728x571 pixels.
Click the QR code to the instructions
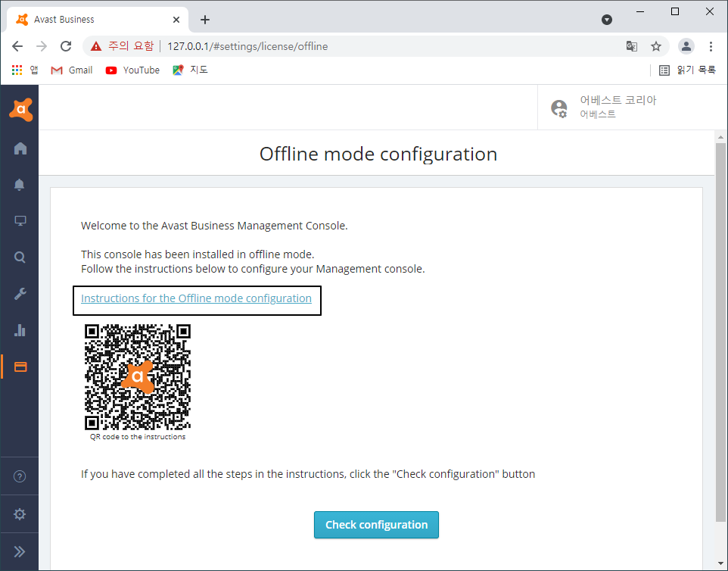click(138, 377)
